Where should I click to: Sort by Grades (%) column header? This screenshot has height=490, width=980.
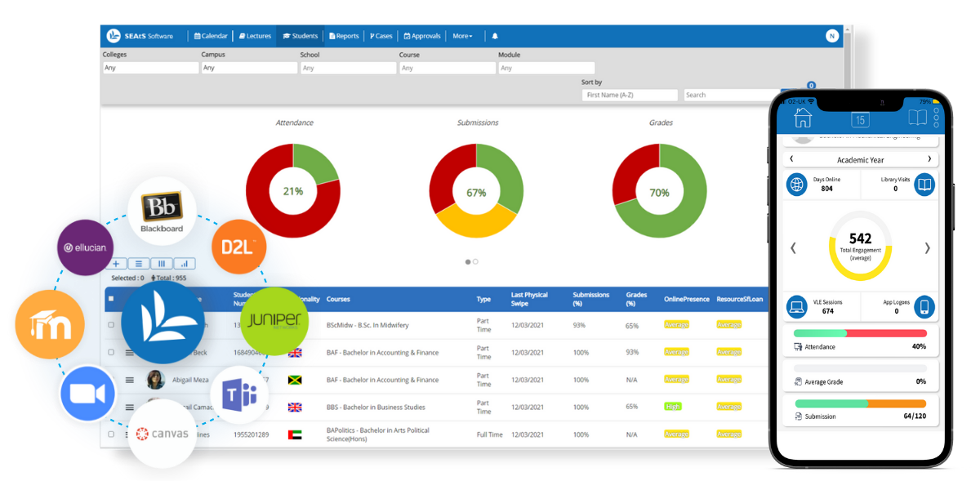pyautogui.click(x=636, y=299)
